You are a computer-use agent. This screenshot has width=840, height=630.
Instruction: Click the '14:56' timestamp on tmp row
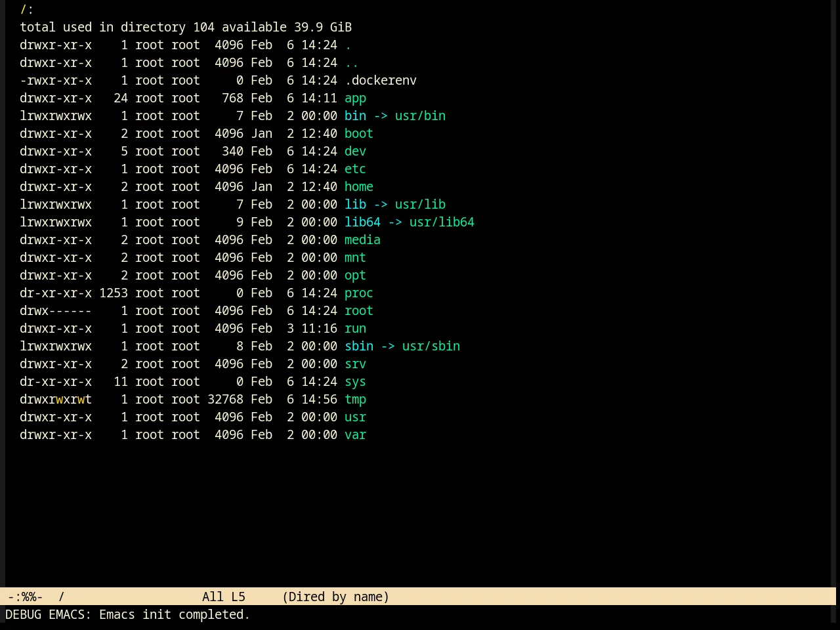coord(319,400)
